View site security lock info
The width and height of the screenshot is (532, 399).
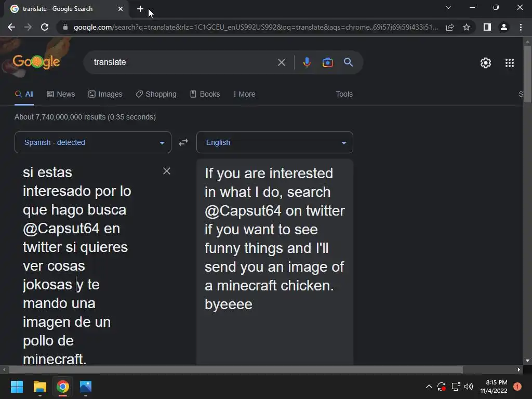(65, 27)
